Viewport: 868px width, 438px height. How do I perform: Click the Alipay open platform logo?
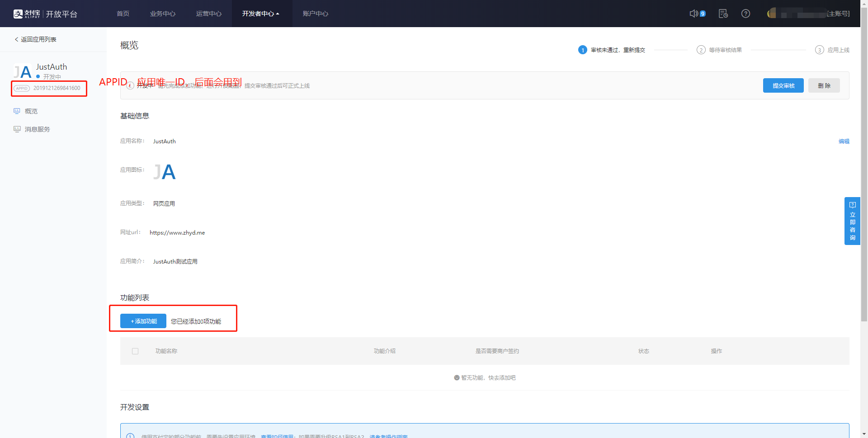[x=45, y=14]
